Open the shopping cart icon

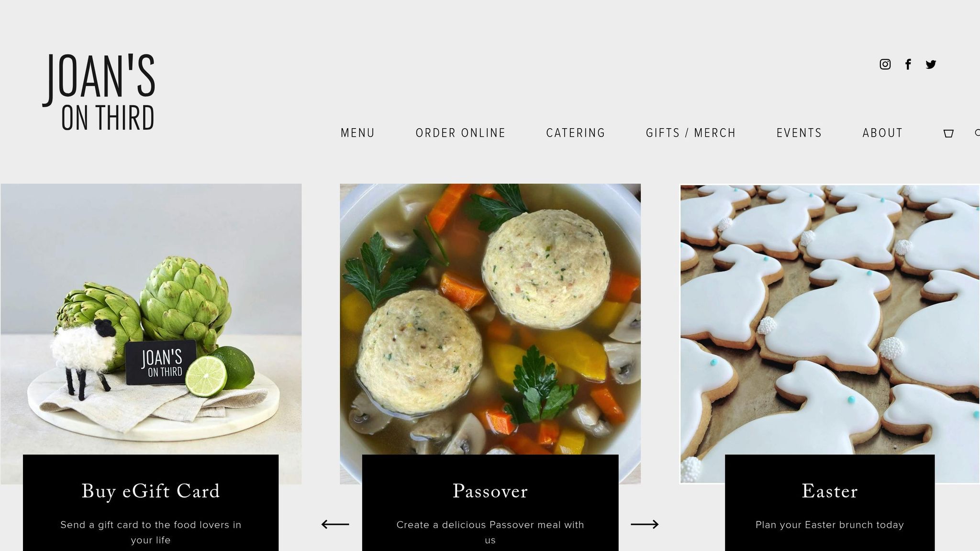pos(948,133)
